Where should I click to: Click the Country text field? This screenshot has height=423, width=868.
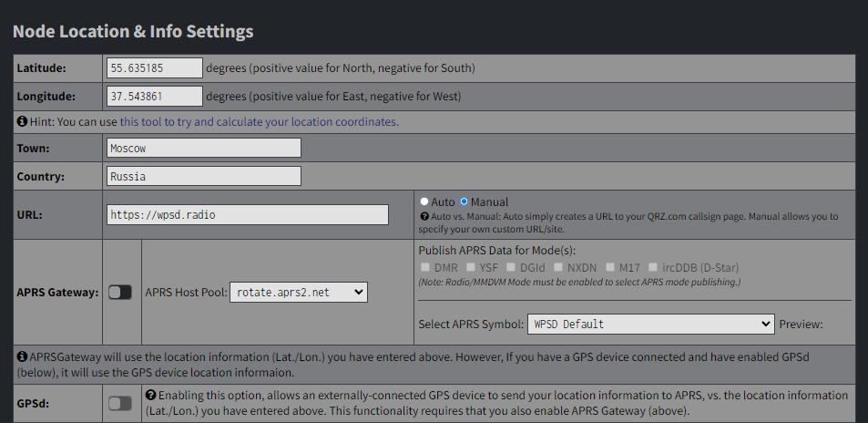coord(203,176)
